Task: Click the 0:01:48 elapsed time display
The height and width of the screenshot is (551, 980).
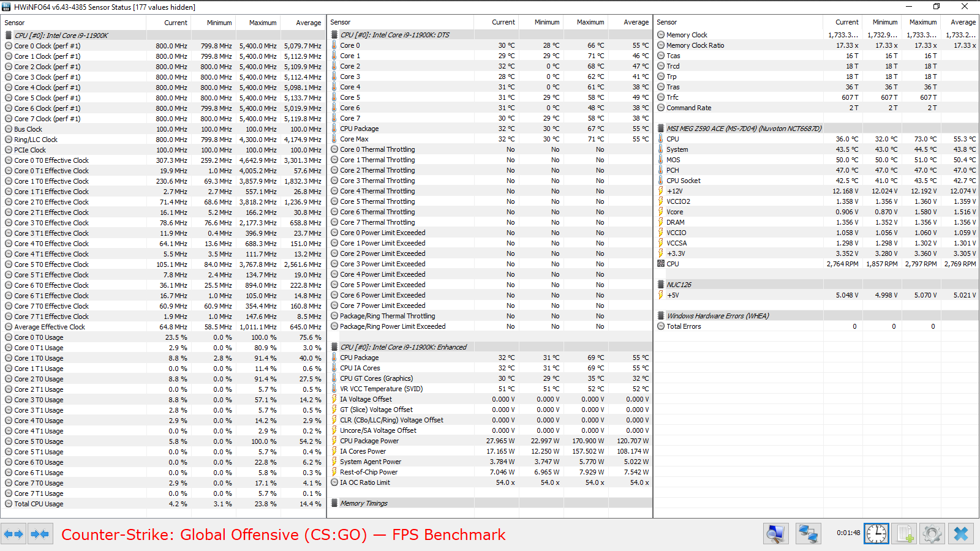Action: coord(848,533)
